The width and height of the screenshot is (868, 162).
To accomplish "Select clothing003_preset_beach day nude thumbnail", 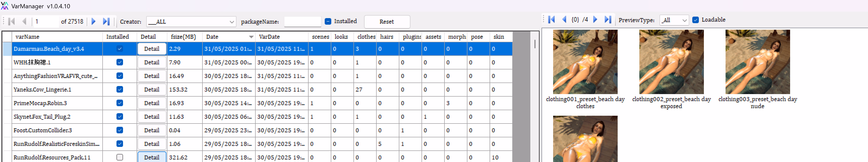I will [x=758, y=62].
